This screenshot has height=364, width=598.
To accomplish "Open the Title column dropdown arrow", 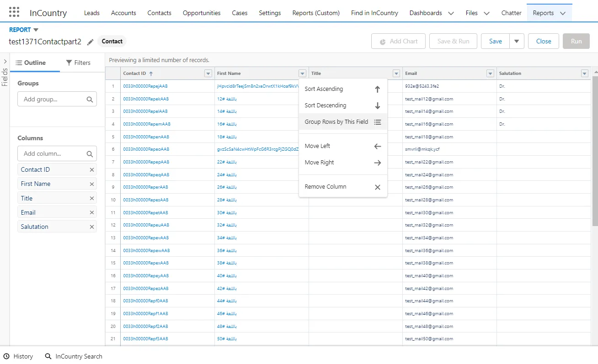I will click(x=396, y=74).
